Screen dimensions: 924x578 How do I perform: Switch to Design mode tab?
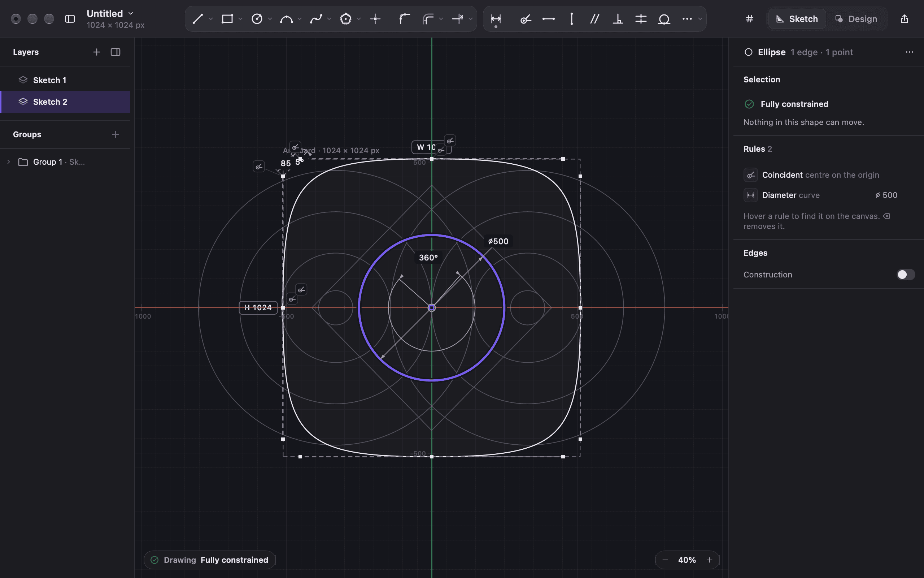(x=856, y=19)
